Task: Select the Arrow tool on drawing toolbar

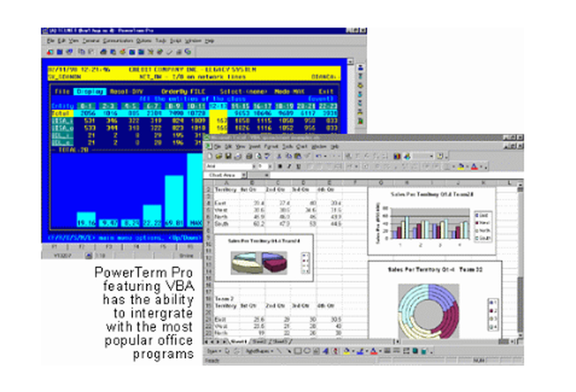Action: (289, 351)
